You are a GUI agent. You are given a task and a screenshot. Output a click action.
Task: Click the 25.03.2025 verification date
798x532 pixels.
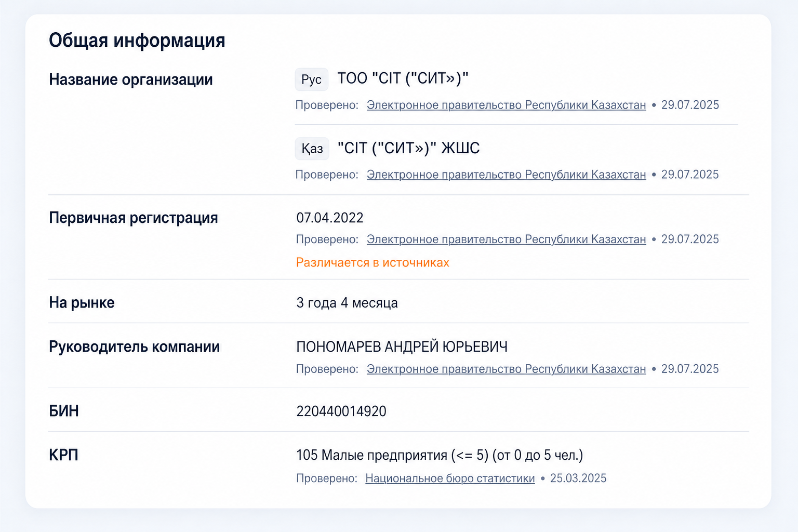(x=578, y=478)
